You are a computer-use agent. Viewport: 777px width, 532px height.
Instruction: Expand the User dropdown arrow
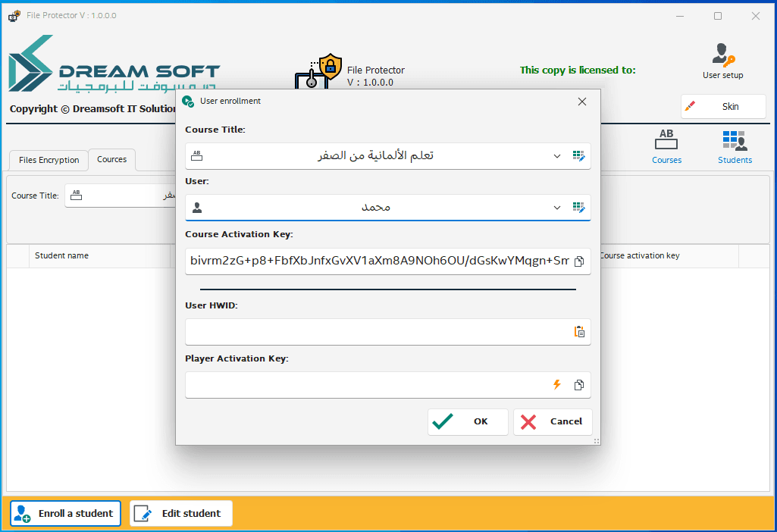[557, 208]
